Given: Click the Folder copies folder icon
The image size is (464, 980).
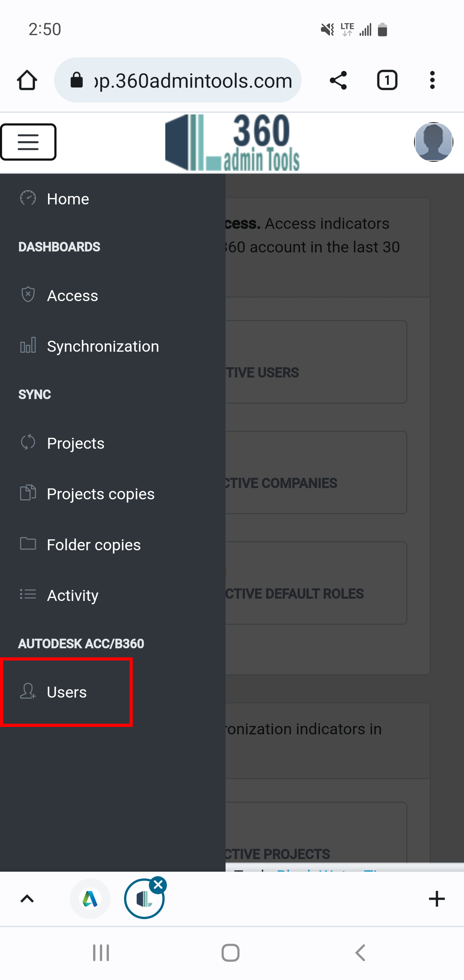Looking at the screenshot, I should [x=28, y=544].
